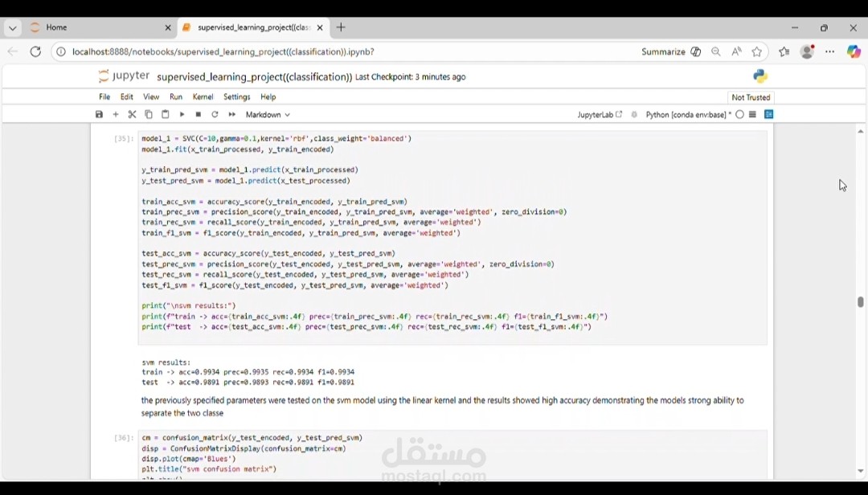Click the scrollbar down arrow
Screen dimensions: 868x495
[x=860, y=471]
